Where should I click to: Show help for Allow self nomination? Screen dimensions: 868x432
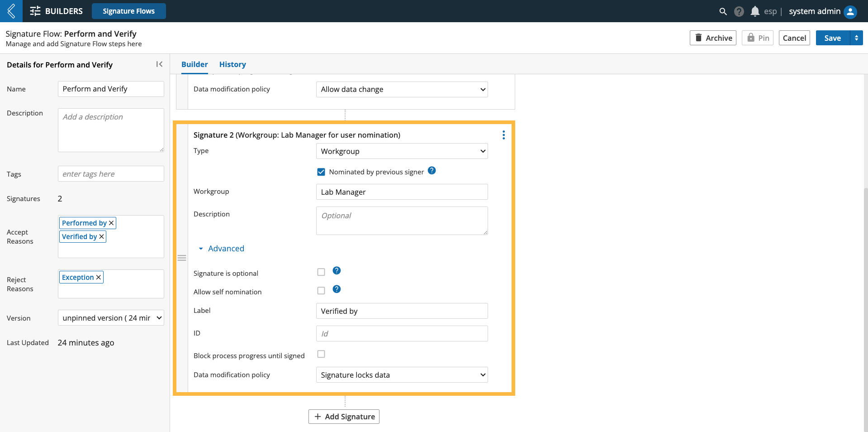coord(337,289)
